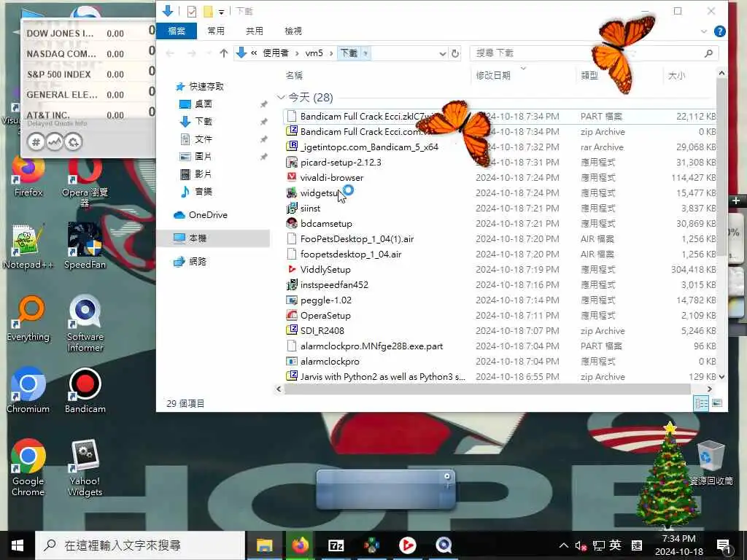The image size is (747, 560).
Task: Open the 檔案 ribbon tab
Action: (177, 31)
